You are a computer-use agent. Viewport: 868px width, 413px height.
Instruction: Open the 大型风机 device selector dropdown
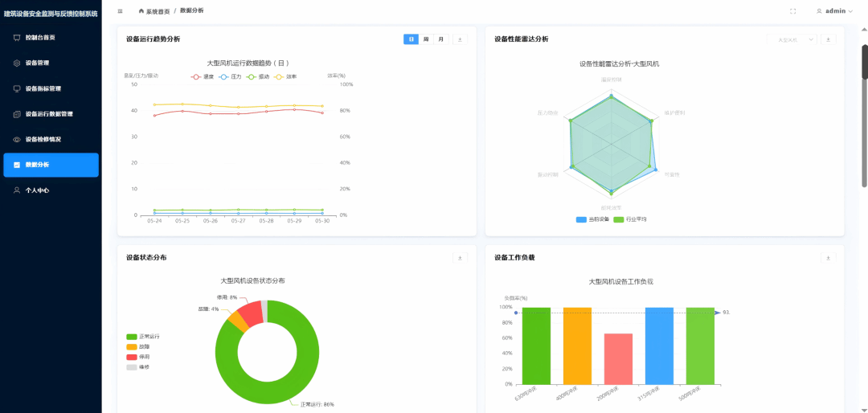point(792,39)
